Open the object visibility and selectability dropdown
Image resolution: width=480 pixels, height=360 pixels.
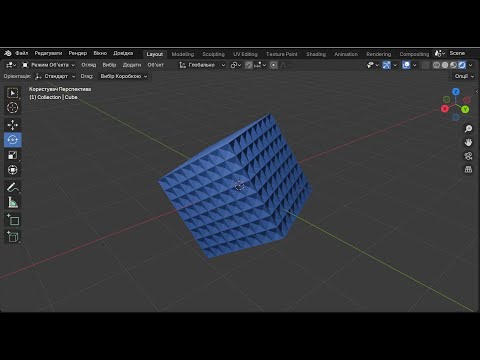click(x=373, y=65)
